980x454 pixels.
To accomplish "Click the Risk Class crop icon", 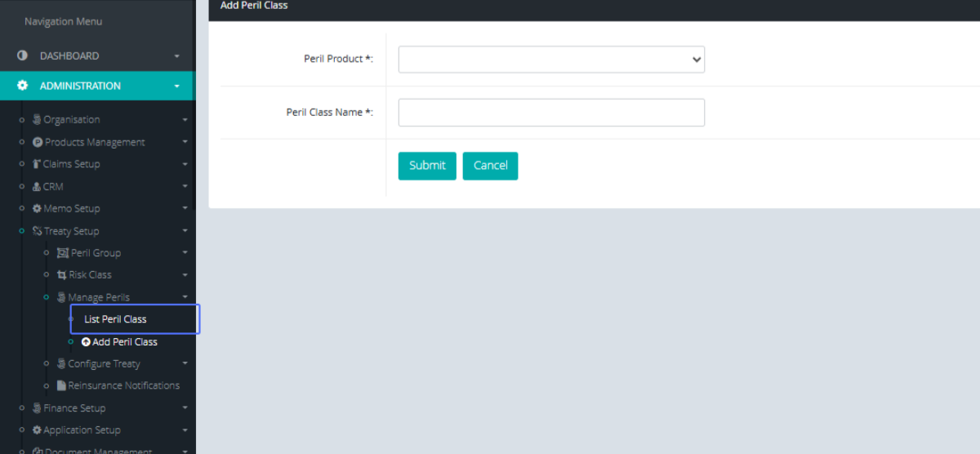I will pyautogui.click(x=62, y=275).
